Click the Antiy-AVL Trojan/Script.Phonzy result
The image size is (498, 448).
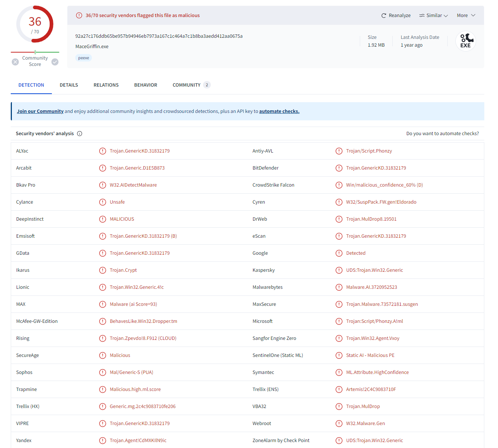pyautogui.click(x=369, y=151)
